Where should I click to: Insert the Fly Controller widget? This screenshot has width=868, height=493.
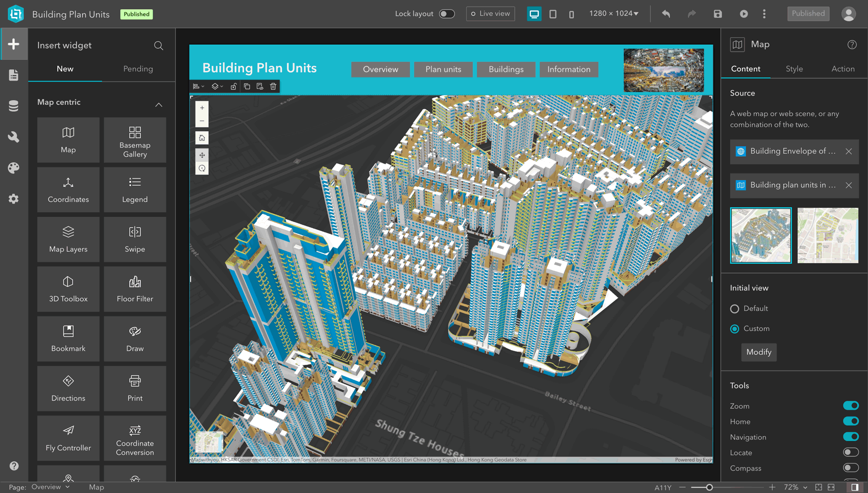[x=68, y=438]
